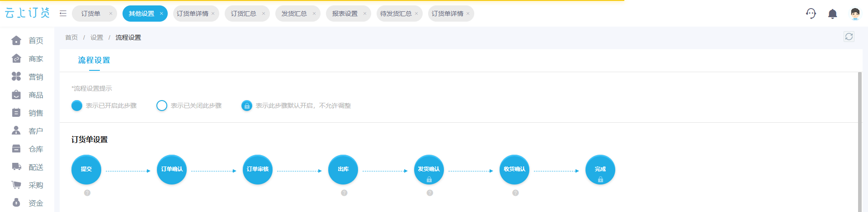868x212 pixels.
Task: Toggle the 订单审核 workflow step
Action: click(258, 170)
